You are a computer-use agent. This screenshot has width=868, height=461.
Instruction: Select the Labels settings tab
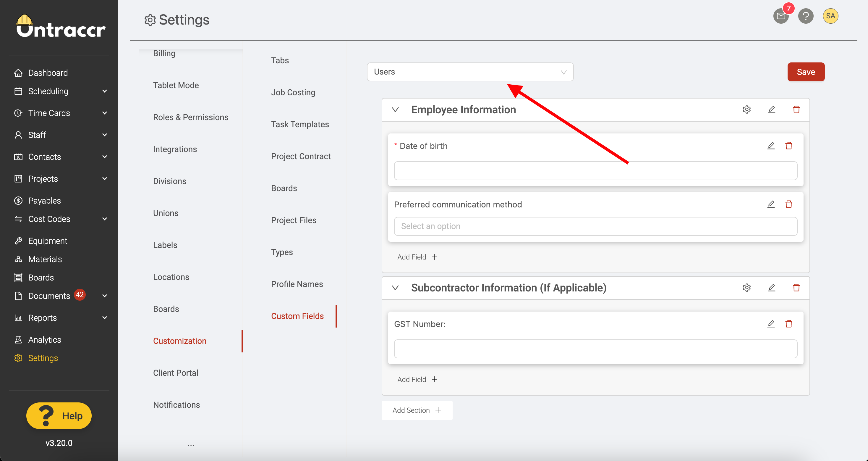click(x=165, y=245)
